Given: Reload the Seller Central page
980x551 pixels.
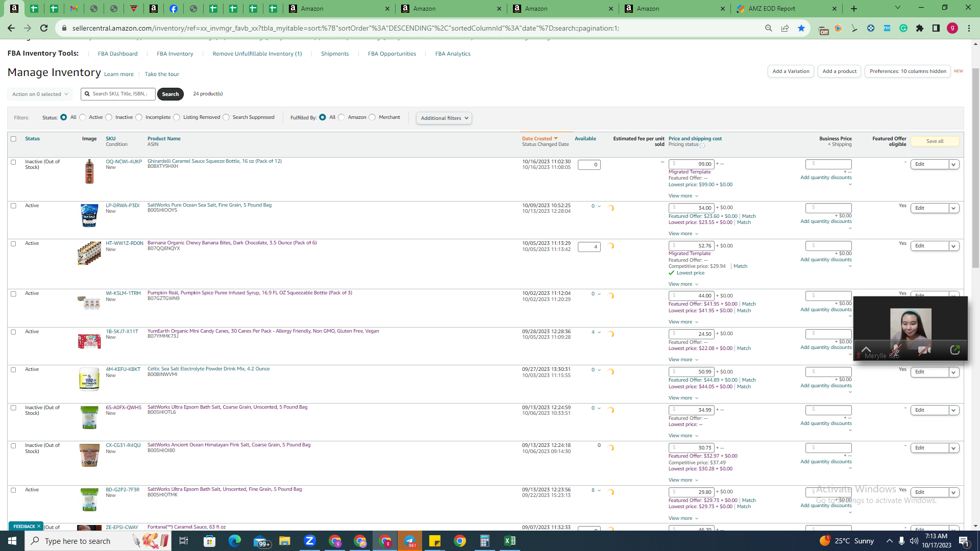Looking at the screenshot, I should point(44,29).
